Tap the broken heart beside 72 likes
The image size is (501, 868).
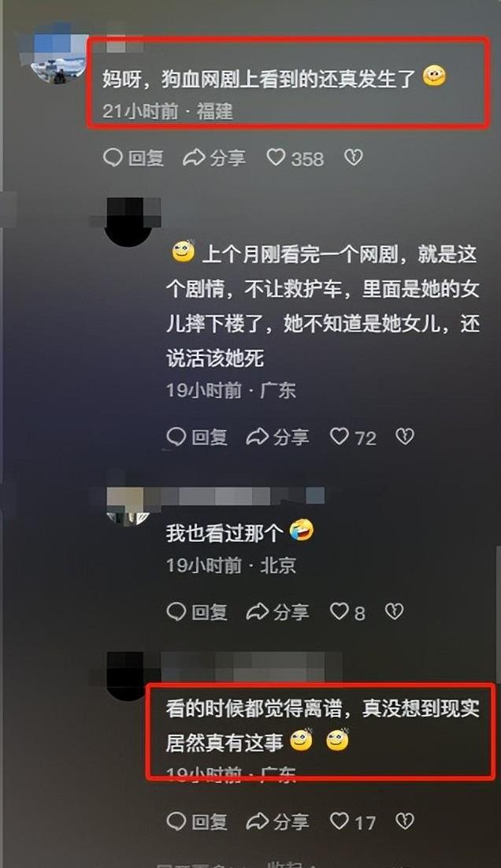click(x=405, y=437)
